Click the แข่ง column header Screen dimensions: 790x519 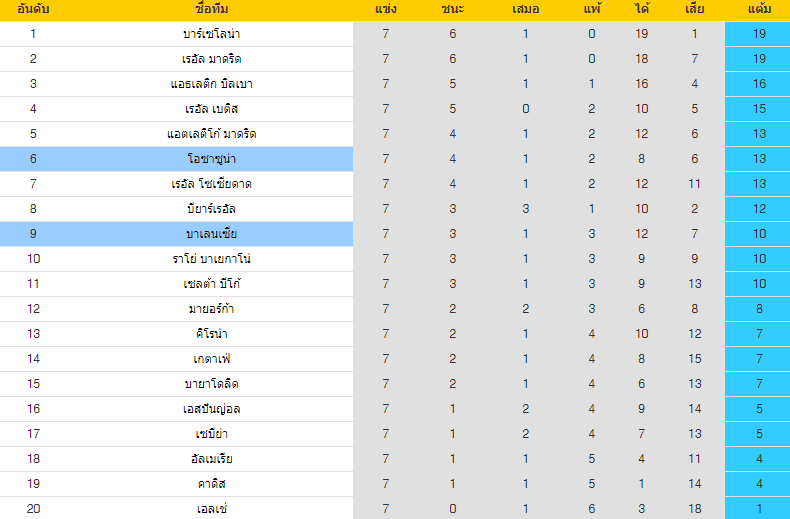[385, 9]
